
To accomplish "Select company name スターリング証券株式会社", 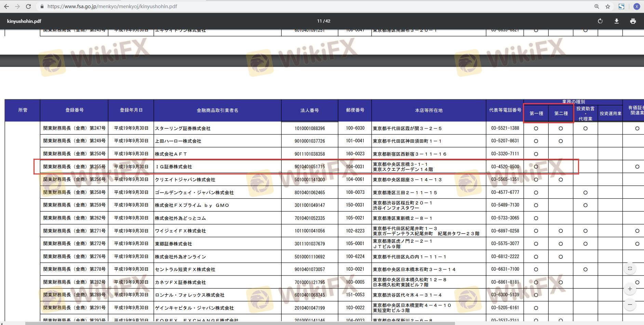I will 183,128.
